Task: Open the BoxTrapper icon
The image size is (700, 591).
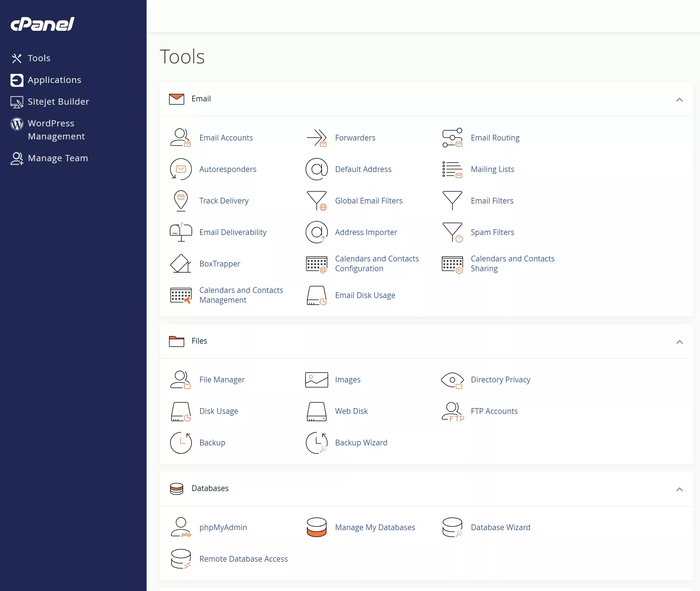Action: (x=180, y=264)
